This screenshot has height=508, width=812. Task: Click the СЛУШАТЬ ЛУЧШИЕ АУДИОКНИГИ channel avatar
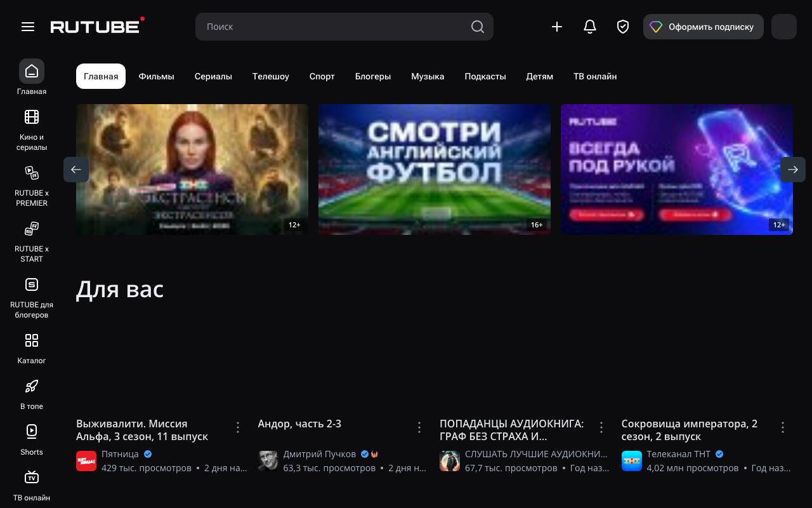click(450, 461)
